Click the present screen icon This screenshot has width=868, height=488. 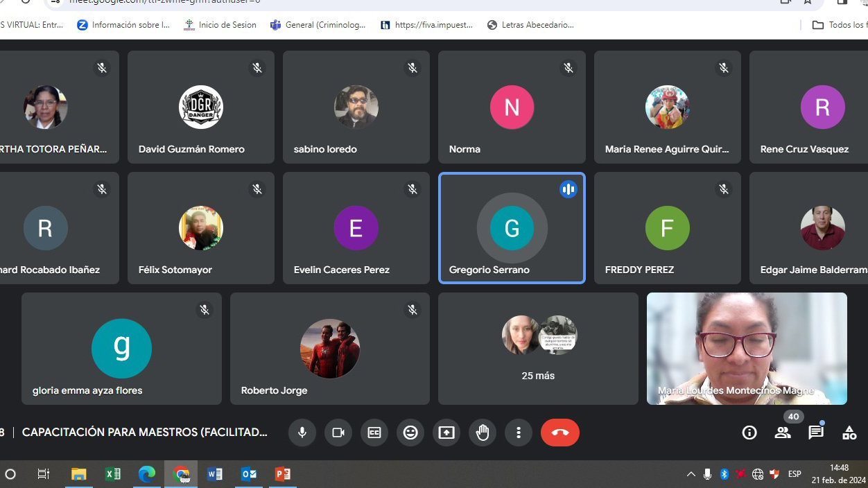click(x=446, y=433)
